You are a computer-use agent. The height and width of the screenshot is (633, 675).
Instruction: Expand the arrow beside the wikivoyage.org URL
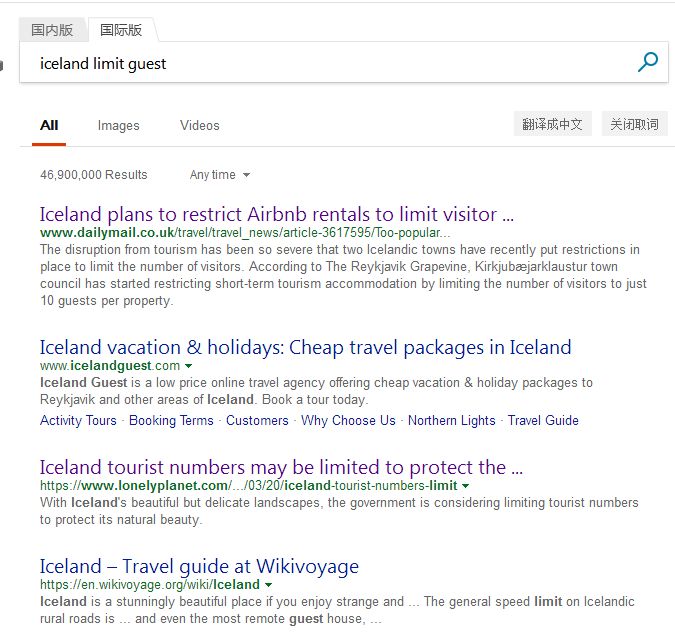click(x=268, y=585)
